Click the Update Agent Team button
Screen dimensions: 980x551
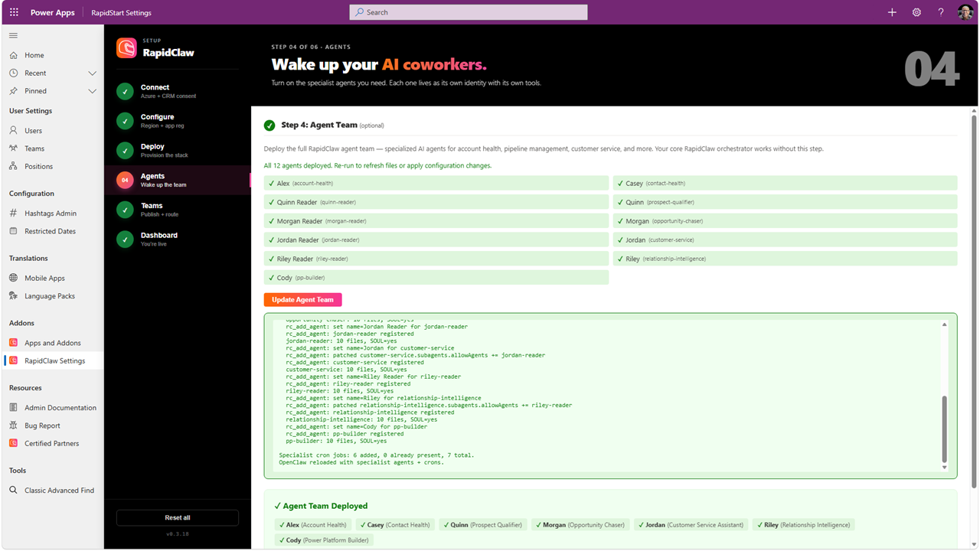point(303,299)
